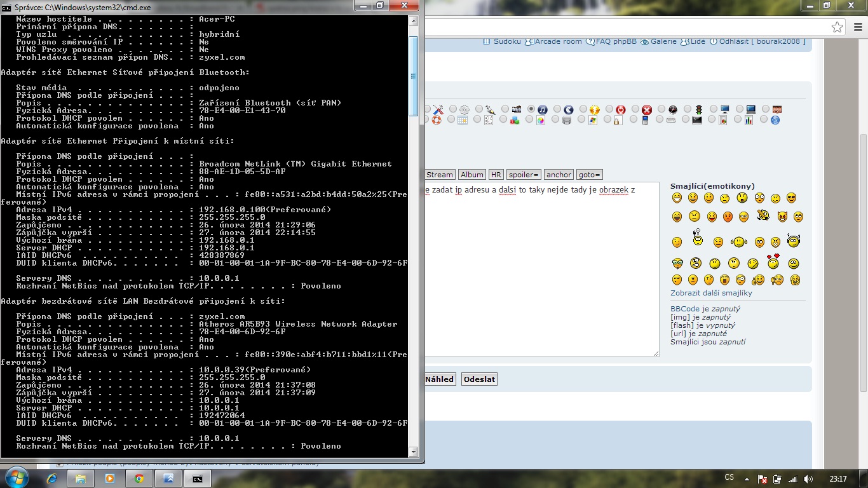This screenshot has width=868, height=488.
Task: Insert the devil horned smiley
Action: (782, 217)
